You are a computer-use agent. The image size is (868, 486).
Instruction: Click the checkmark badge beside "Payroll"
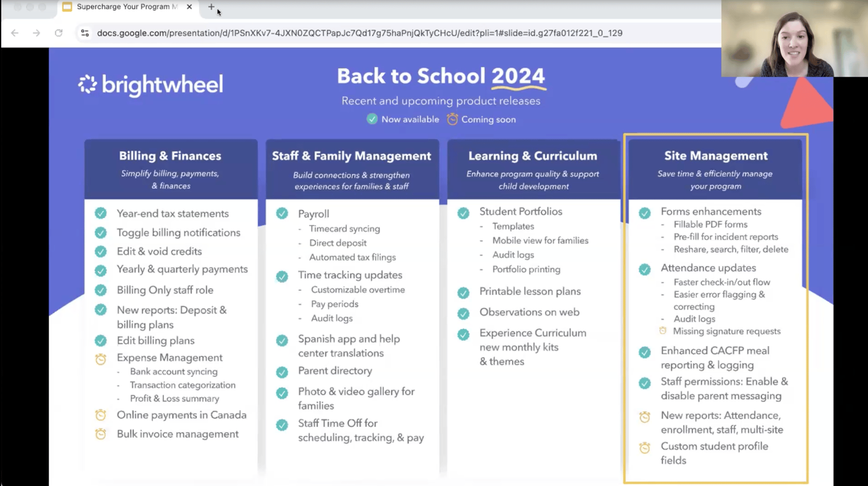point(283,213)
